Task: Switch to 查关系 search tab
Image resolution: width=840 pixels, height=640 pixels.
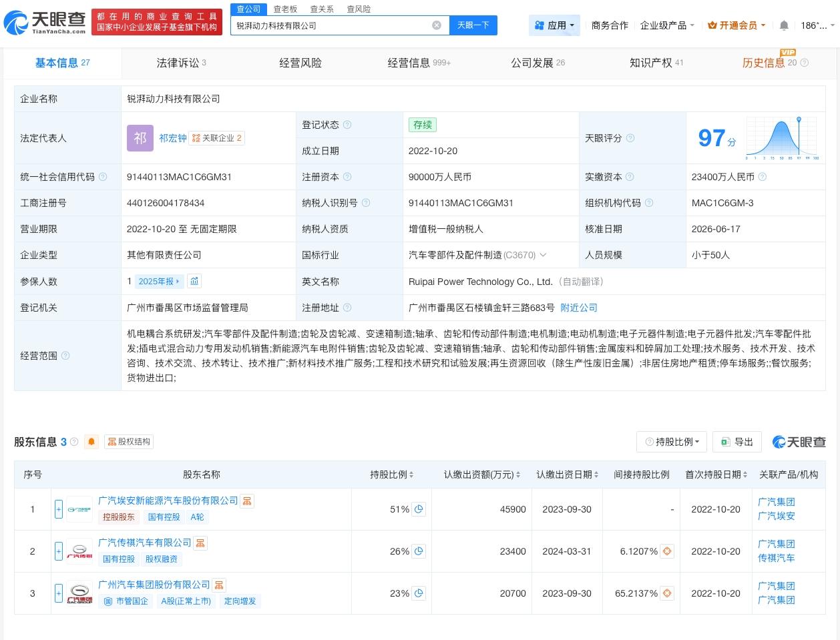Action: [x=322, y=9]
